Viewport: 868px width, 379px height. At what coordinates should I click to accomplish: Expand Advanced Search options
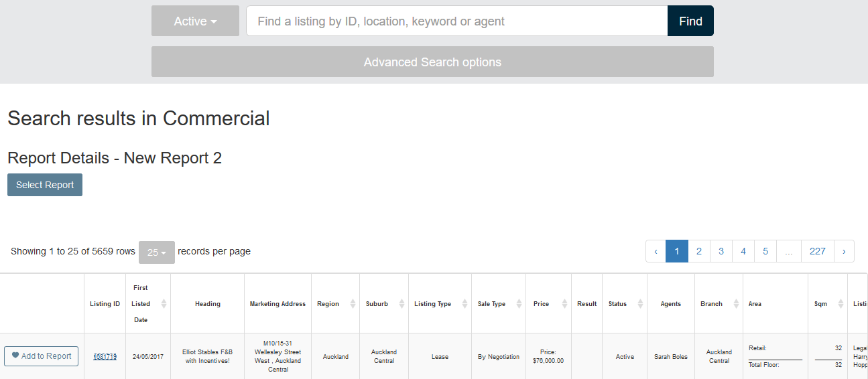coord(432,62)
